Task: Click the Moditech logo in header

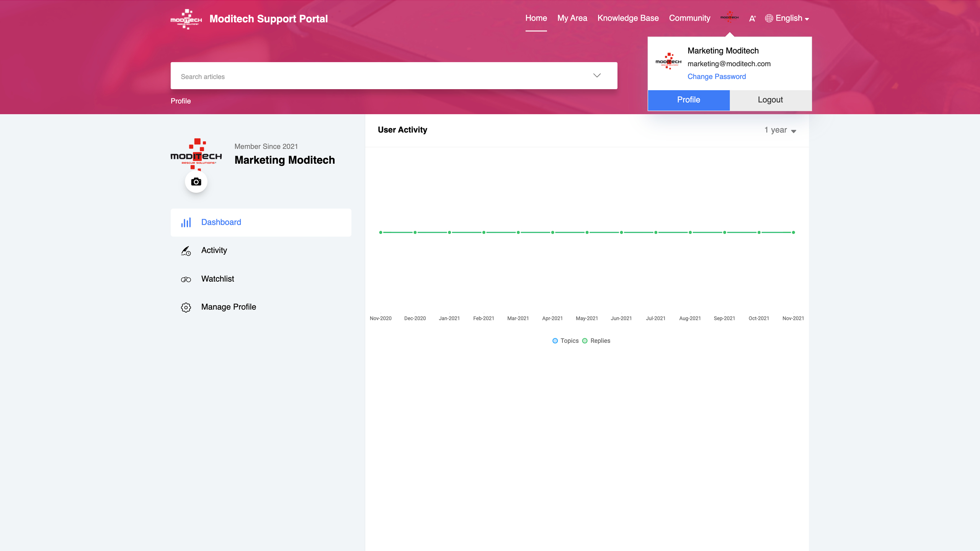Action: coord(186,19)
